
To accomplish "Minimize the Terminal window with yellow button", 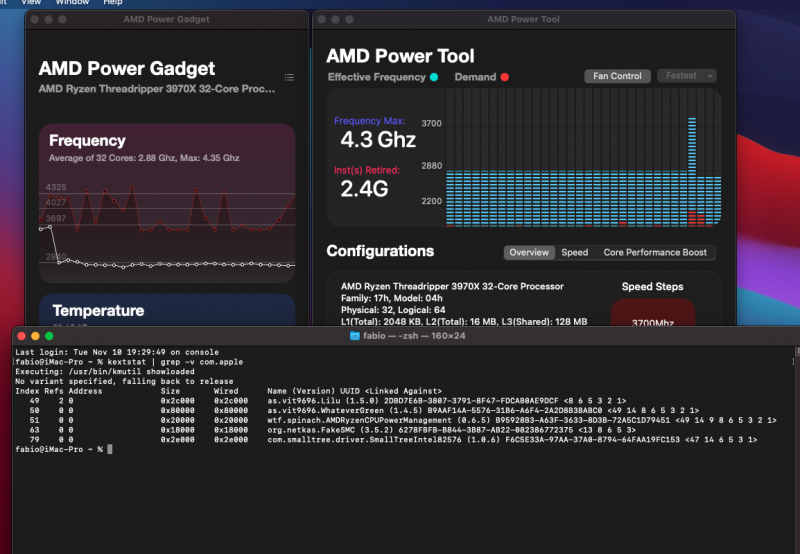I will point(34,336).
